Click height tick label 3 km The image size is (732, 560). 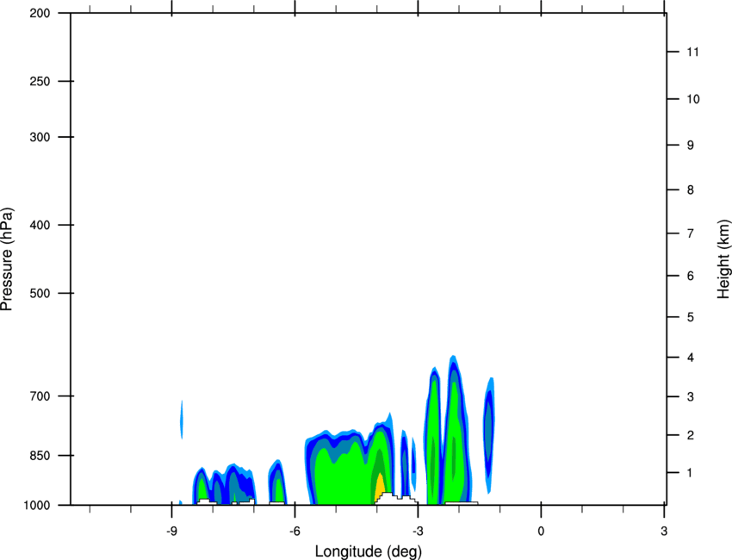click(x=691, y=397)
